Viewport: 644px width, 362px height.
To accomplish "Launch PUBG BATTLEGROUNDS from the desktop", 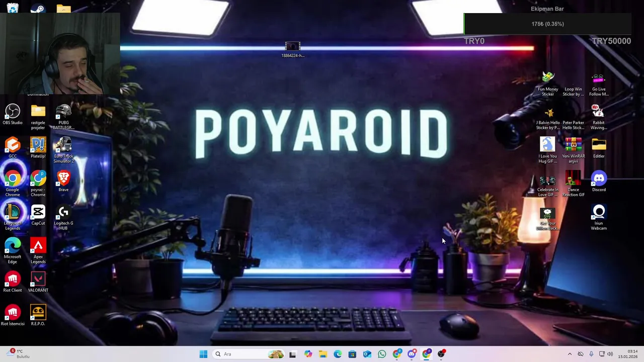I will [x=63, y=117].
